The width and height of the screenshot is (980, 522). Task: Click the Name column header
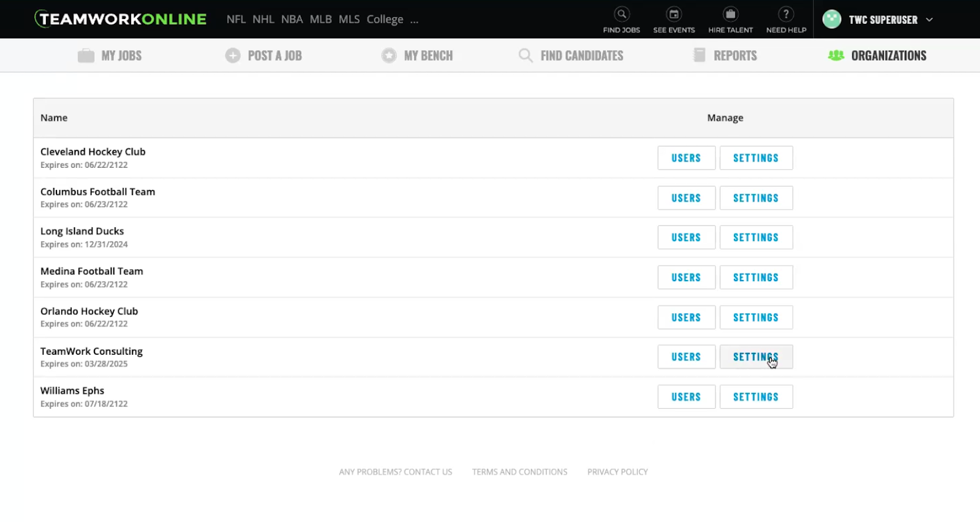tap(54, 118)
